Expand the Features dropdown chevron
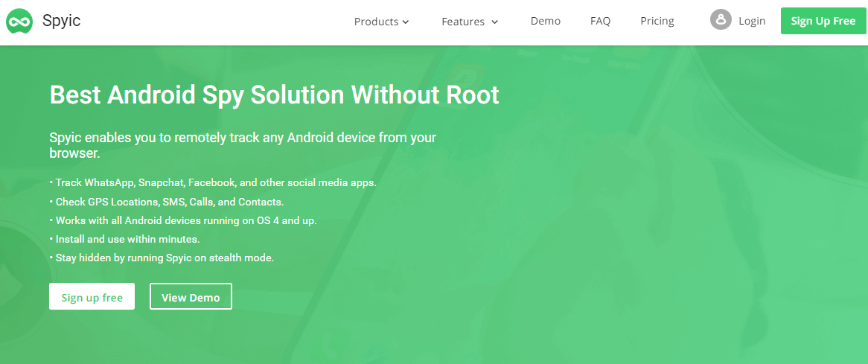 click(x=495, y=22)
